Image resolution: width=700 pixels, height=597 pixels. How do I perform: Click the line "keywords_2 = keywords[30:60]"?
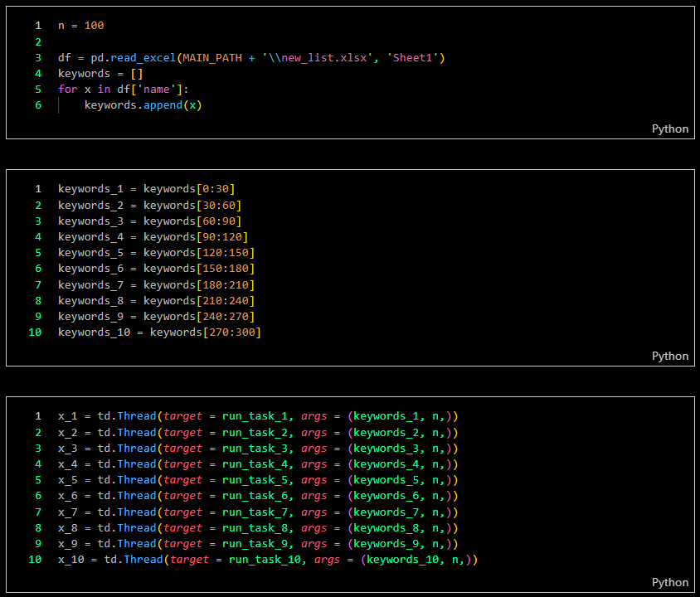(149, 206)
